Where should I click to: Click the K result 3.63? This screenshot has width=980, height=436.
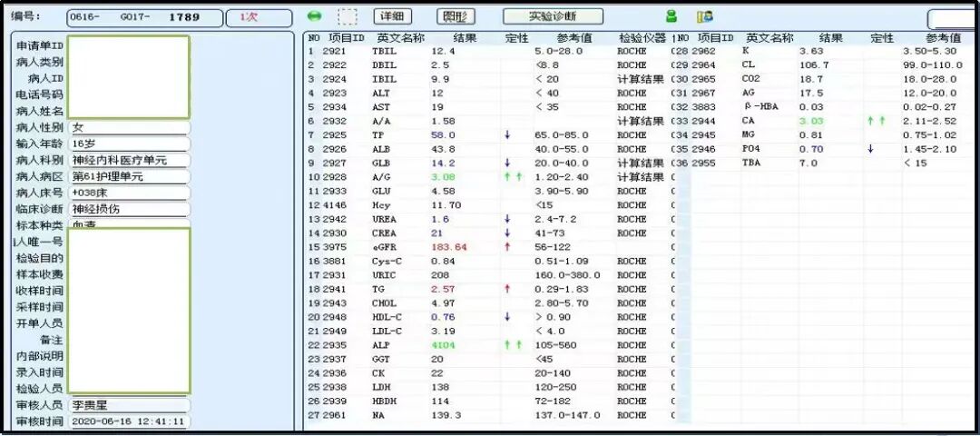[812, 51]
